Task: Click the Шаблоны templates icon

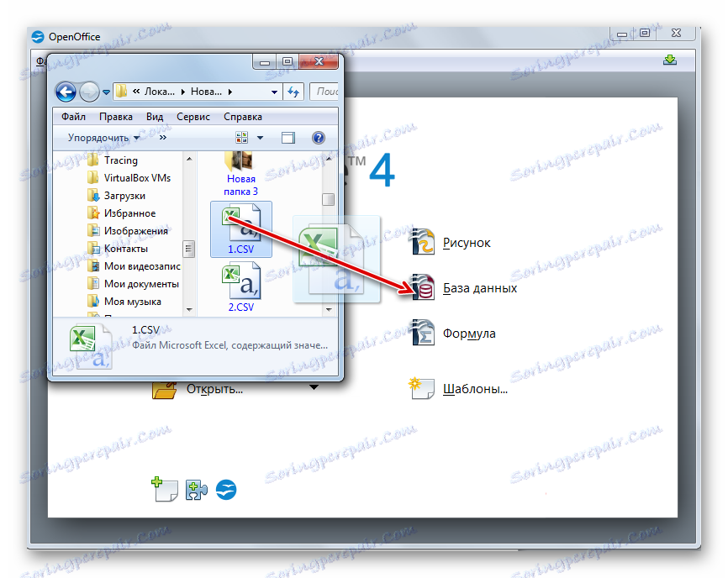Action: [x=421, y=388]
